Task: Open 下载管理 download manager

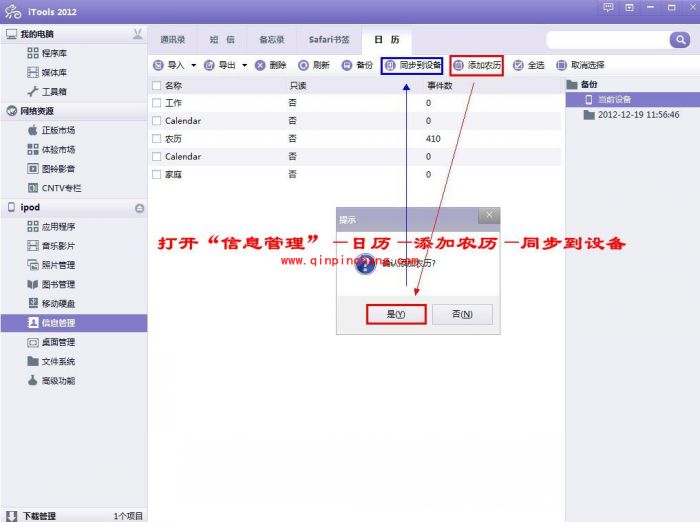Action: click(32, 516)
